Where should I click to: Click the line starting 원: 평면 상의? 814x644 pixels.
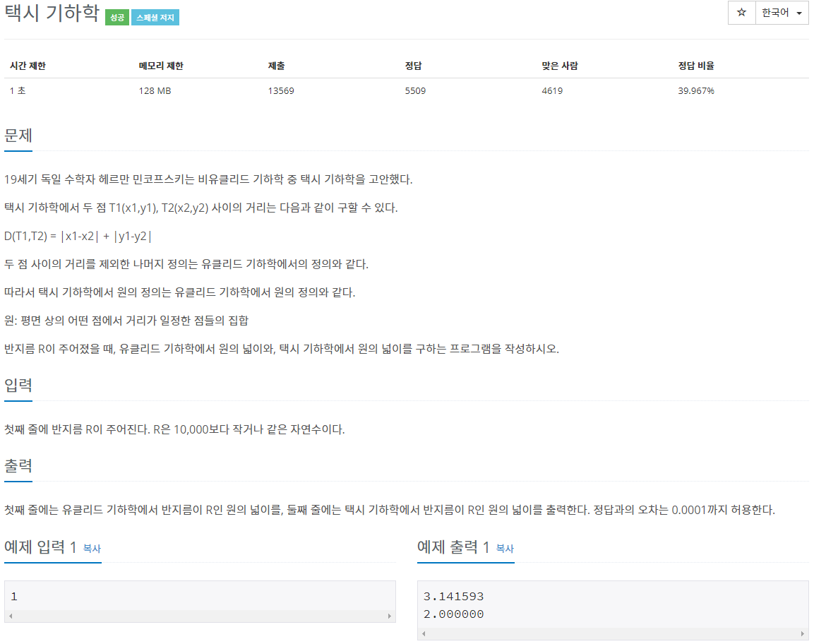126,321
